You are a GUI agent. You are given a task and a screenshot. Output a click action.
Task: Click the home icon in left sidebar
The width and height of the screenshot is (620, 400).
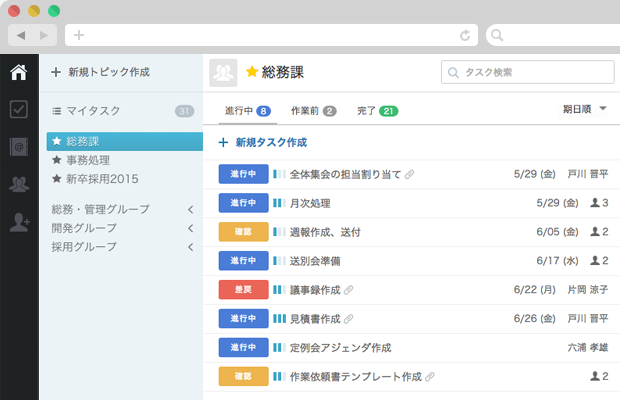pos(18,72)
